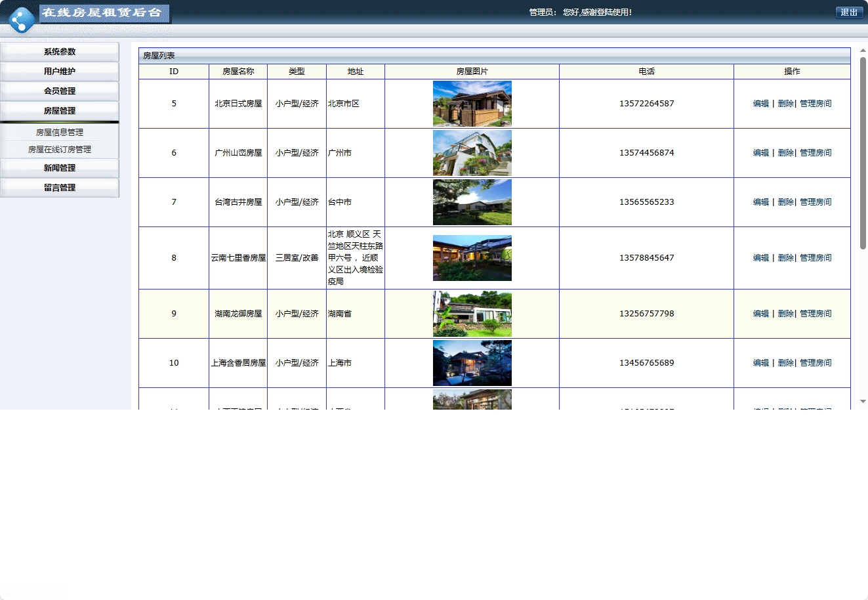Open the 留言管理 section

(x=59, y=187)
